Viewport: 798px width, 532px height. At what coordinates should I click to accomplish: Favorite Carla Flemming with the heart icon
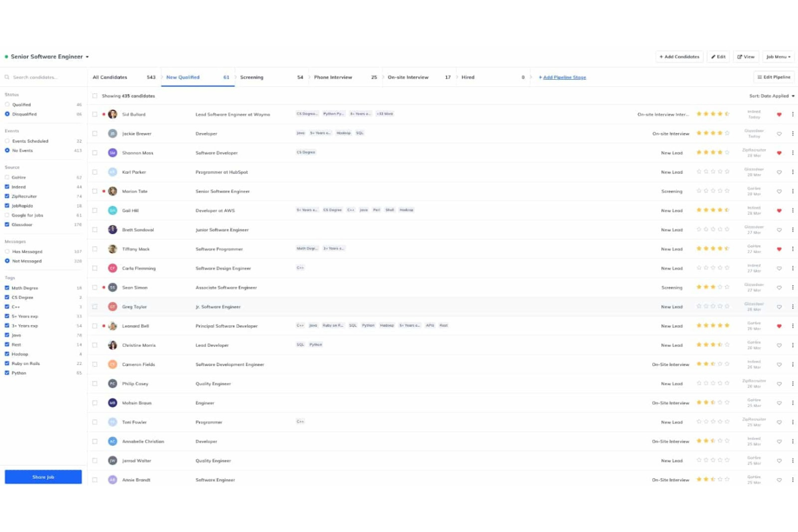(779, 268)
